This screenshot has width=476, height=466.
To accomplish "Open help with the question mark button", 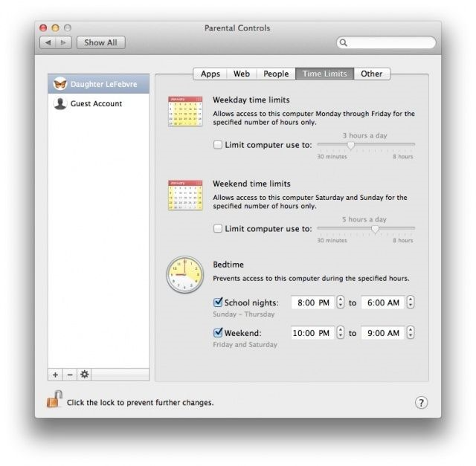I will tap(421, 402).
